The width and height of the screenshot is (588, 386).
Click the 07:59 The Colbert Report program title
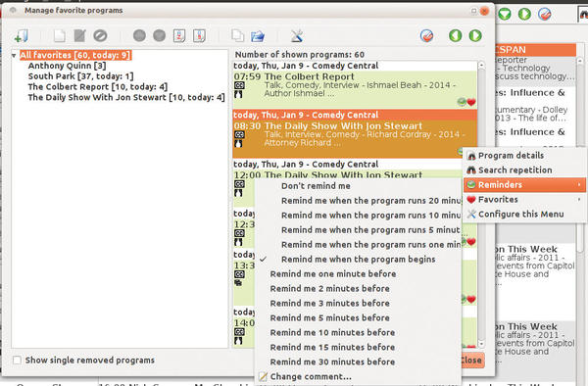[x=309, y=76]
